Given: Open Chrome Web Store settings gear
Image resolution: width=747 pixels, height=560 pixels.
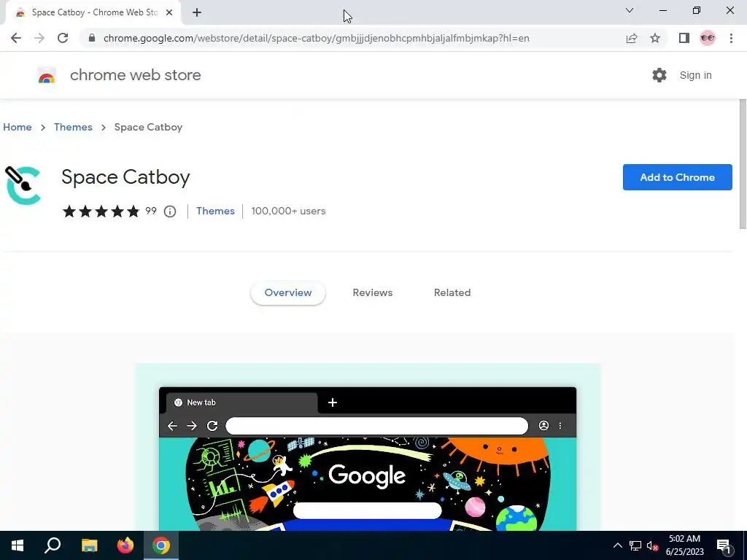Looking at the screenshot, I should point(659,75).
